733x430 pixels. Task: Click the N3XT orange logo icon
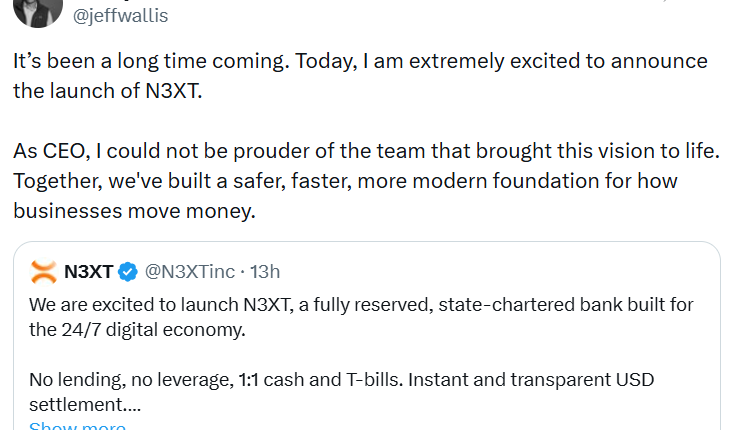point(42,271)
